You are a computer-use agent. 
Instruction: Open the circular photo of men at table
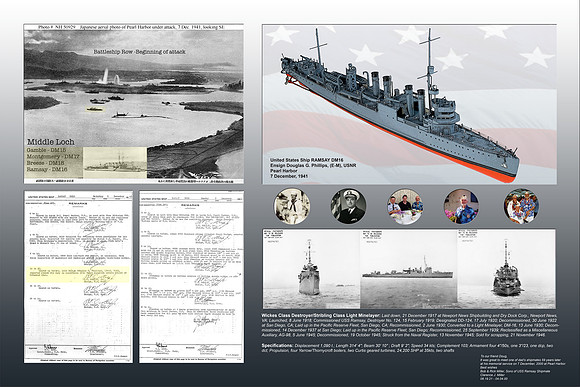tap(405, 206)
